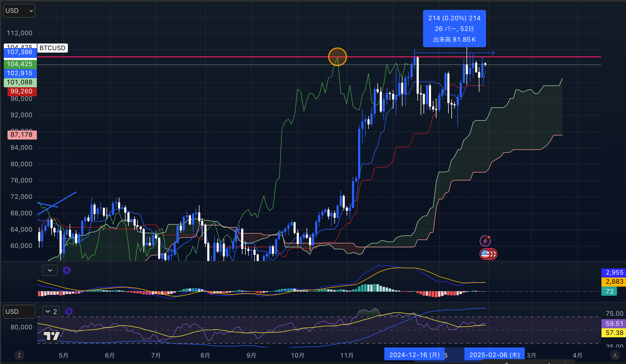The image size is (626, 364).
Task: Click the A auto-scale button
Action: (615, 355)
